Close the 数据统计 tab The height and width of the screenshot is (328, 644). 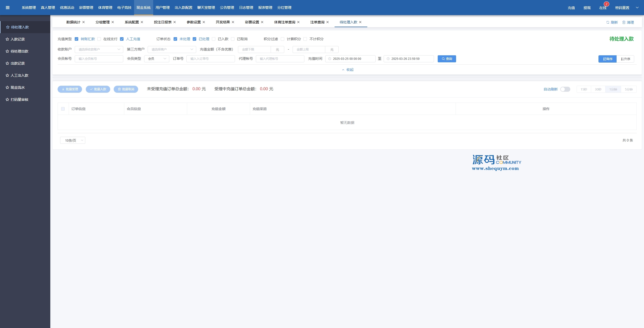point(84,22)
